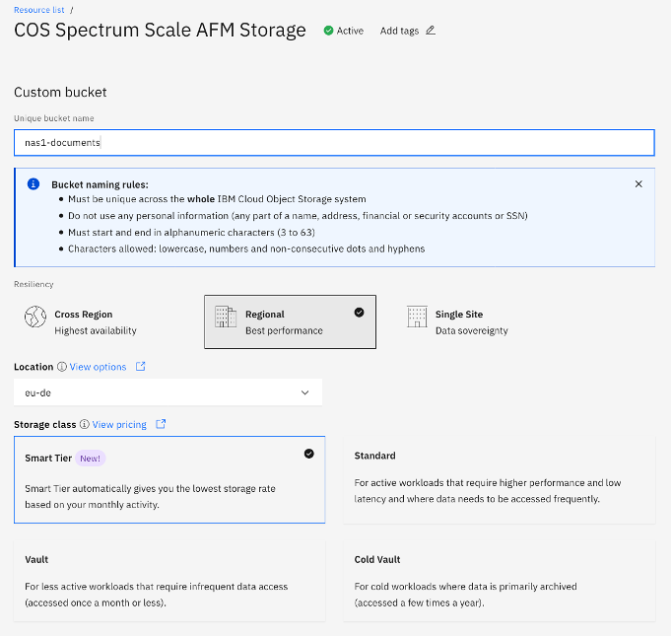The width and height of the screenshot is (672, 637).
Task: Select the Cold Vault storage class
Action: pyautogui.click(x=500, y=581)
